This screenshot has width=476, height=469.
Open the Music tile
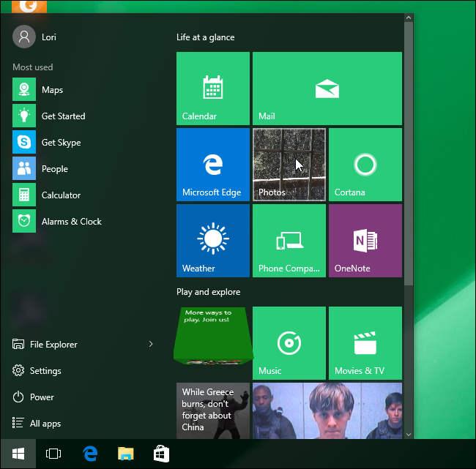289,343
